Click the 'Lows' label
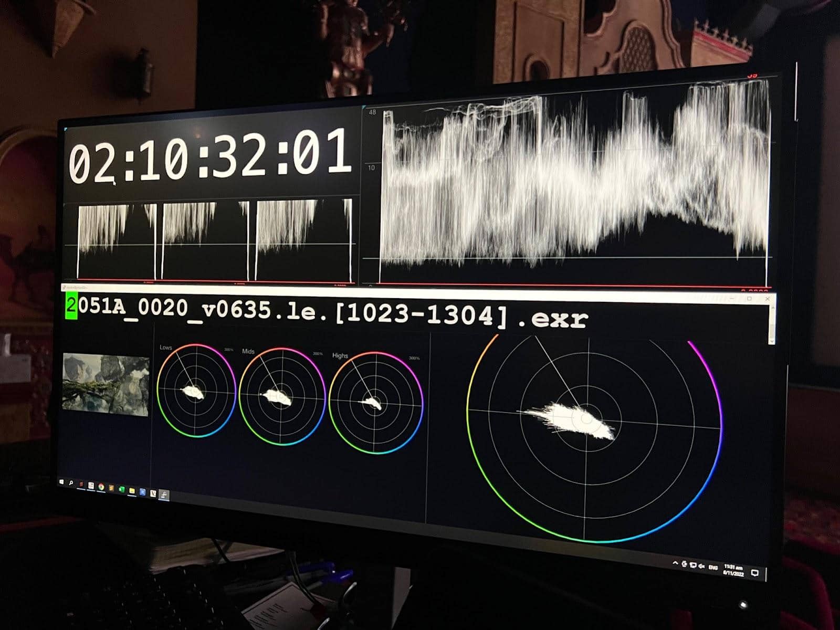The image size is (840, 630). [x=165, y=348]
